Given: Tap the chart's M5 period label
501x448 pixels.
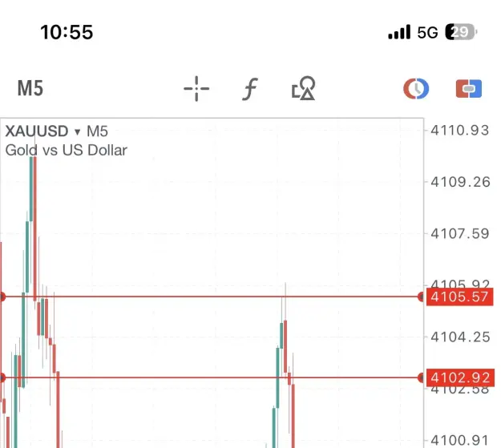Looking at the screenshot, I should (x=98, y=131).
